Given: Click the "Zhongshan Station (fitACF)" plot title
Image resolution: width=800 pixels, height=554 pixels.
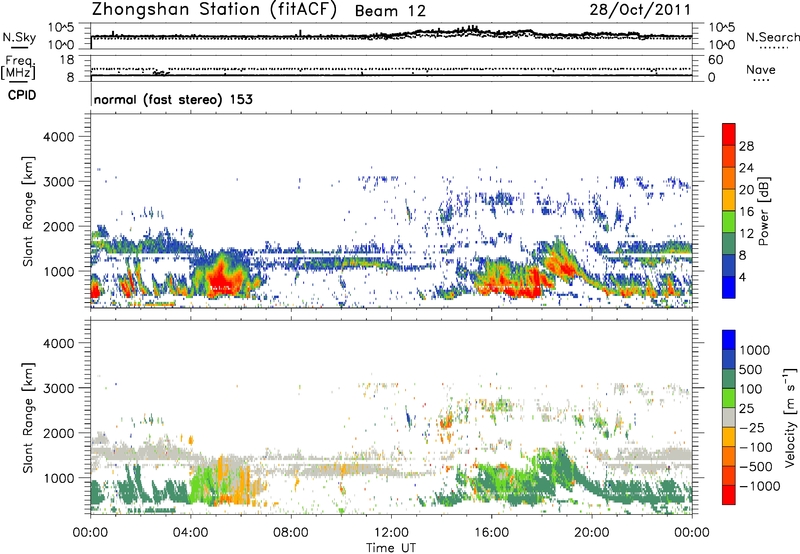Looking at the screenshot, I should coord(214,9).
